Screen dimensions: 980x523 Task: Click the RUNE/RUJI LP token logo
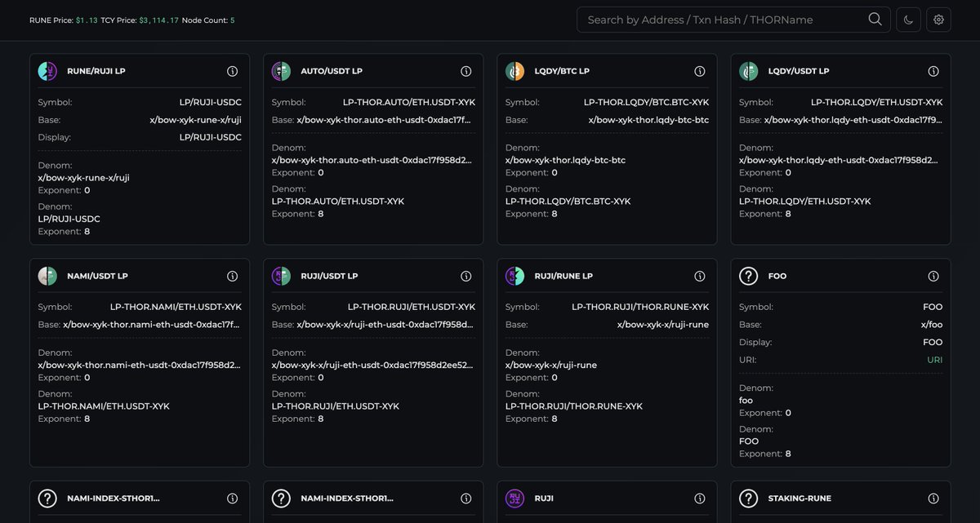pyautogui.click(x=47, y=72)
